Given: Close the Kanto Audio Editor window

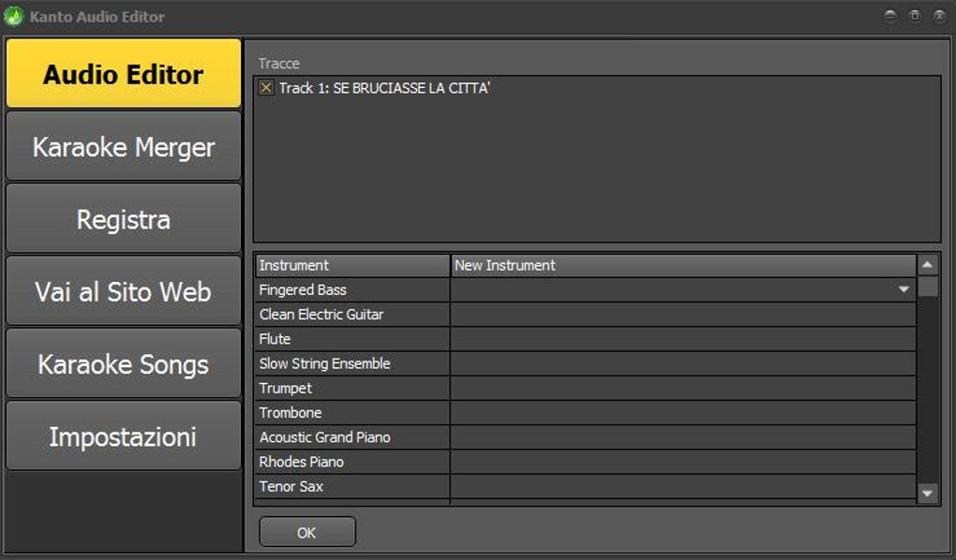Looking at the screenshot, I should coord(939,17).
